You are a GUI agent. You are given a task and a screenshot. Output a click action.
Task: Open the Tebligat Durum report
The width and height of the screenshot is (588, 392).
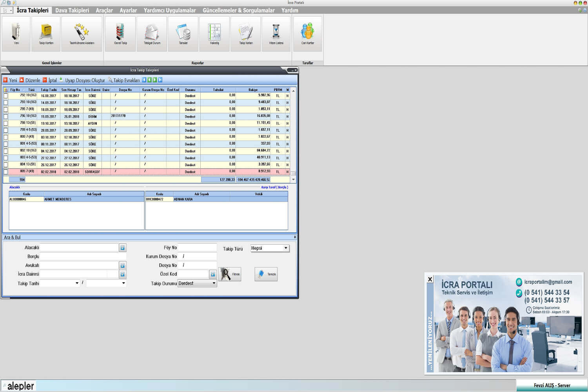point(152,33)
